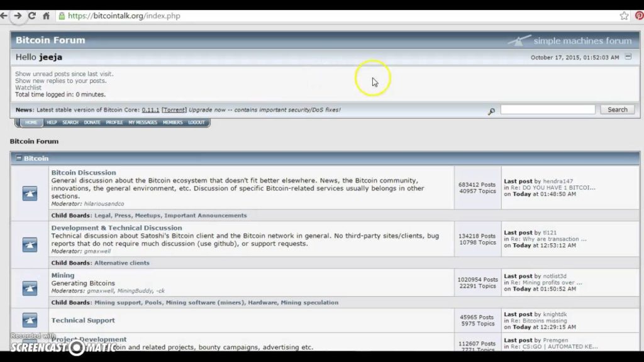View hendra147 last poster profile

(558, 181)
